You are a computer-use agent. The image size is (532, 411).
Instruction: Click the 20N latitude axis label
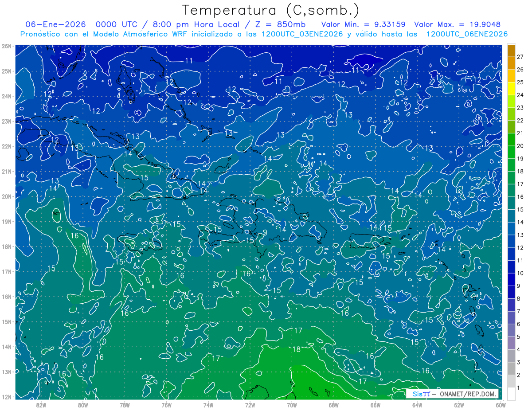click(7, 196)
